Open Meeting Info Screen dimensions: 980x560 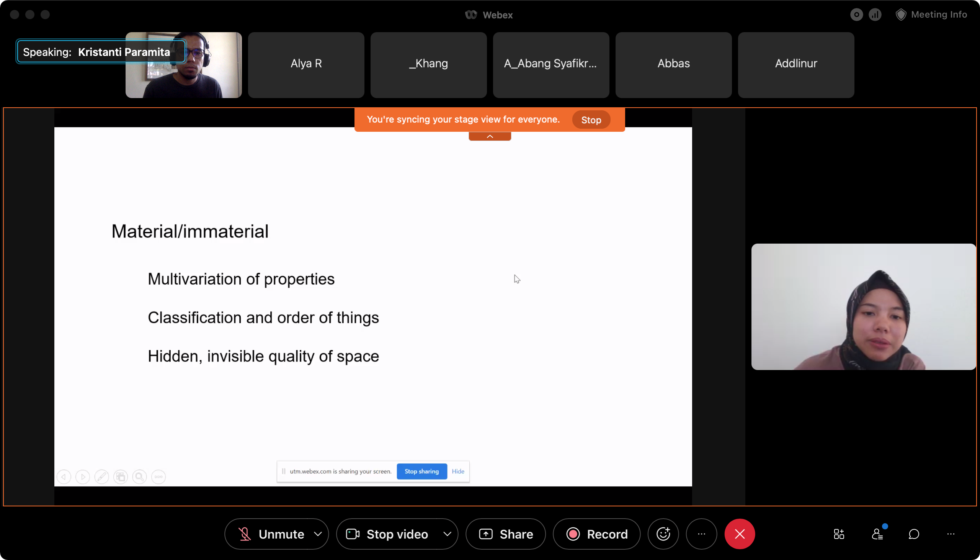(x=932, y=15)
